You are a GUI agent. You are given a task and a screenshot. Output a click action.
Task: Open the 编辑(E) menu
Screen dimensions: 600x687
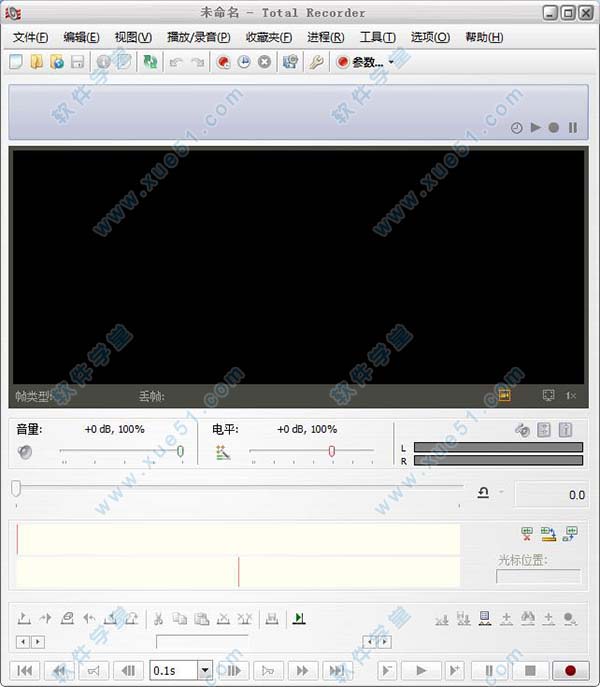(x=81, y=37)
